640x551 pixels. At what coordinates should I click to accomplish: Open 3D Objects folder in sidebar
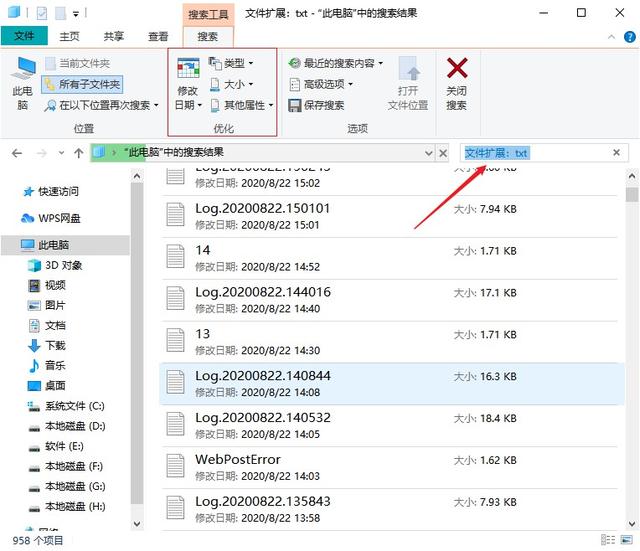click(56, 265)
